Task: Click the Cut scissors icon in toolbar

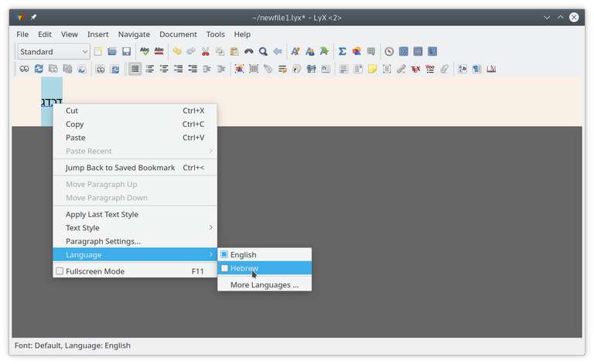Action: click(205, 52)
